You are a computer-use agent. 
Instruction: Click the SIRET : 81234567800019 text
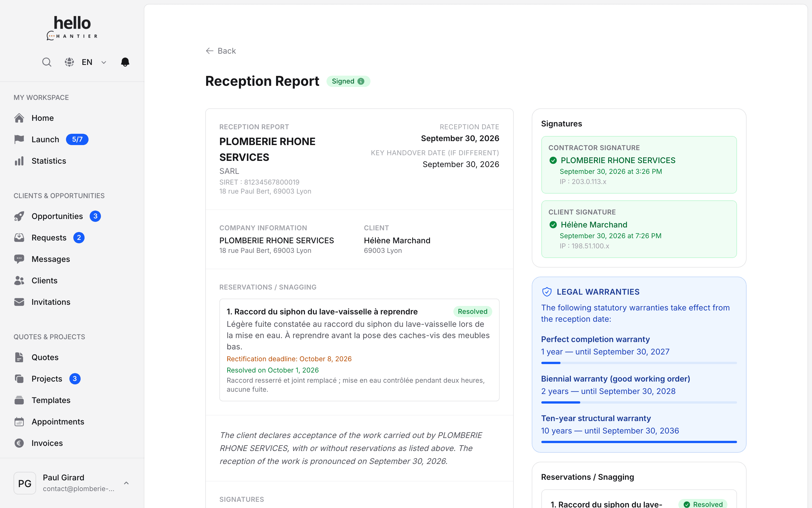(x=259, y=182)
